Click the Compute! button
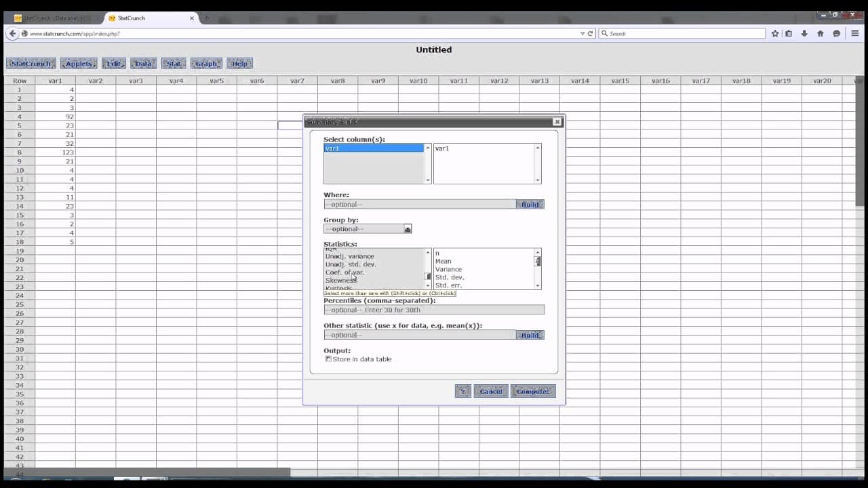 tap(533, 391)
